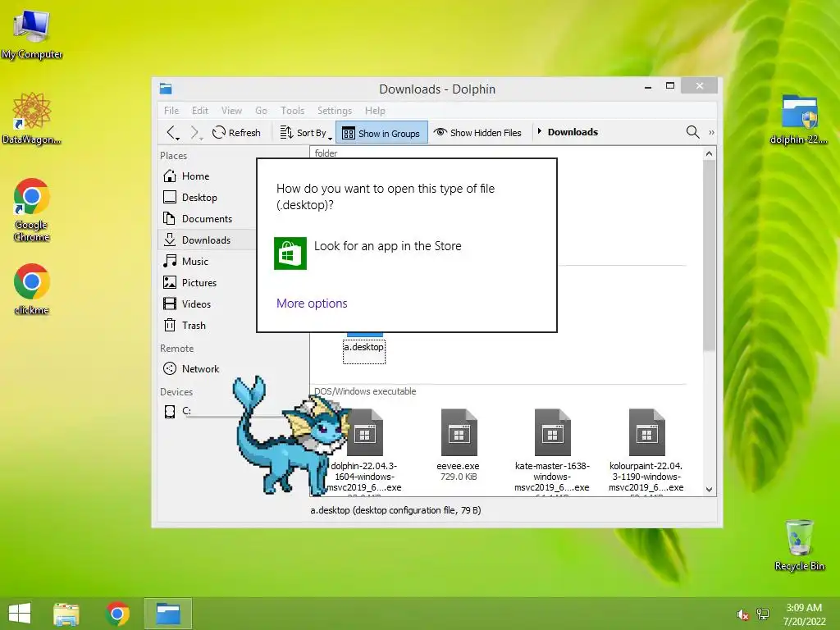Open Google Chrome desktop shortcut

[32, 209]
